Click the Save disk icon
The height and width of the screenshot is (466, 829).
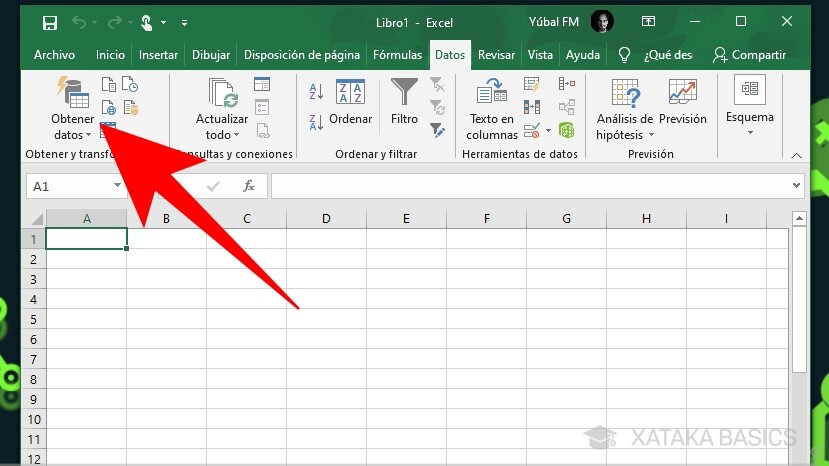pyautogui.click(x=50, y=23)
